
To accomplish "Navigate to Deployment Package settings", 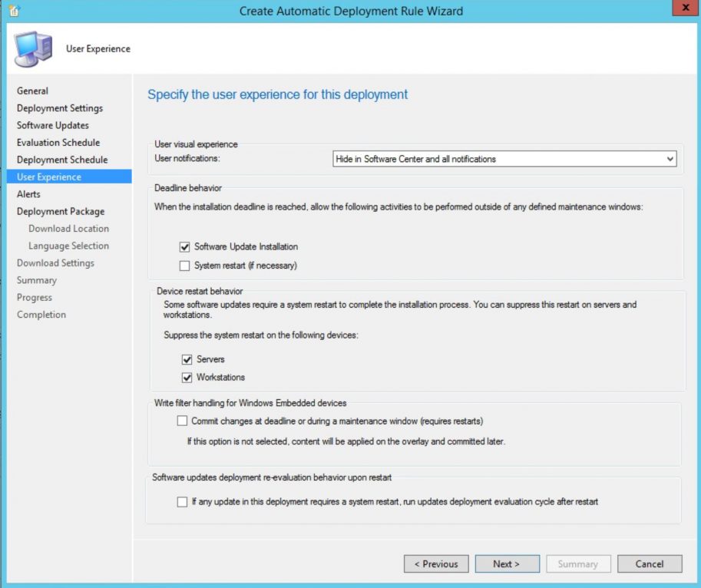I will (61, 211).
